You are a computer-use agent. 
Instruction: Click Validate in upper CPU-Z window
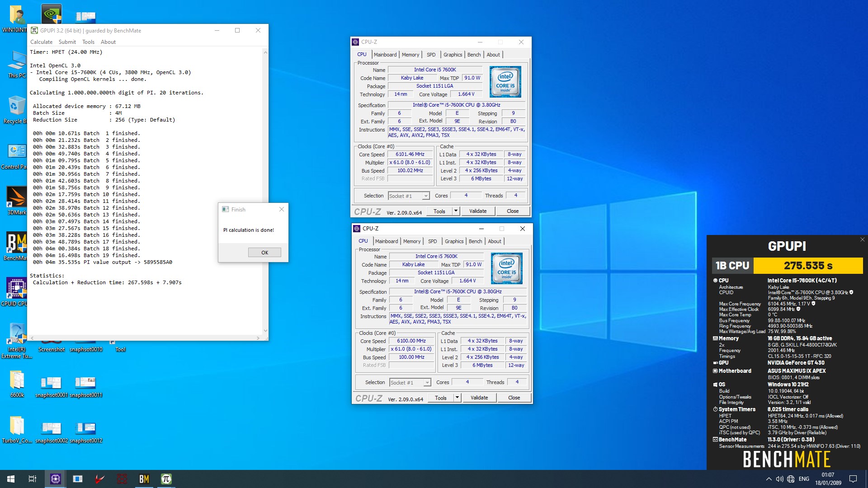(478, 211)
